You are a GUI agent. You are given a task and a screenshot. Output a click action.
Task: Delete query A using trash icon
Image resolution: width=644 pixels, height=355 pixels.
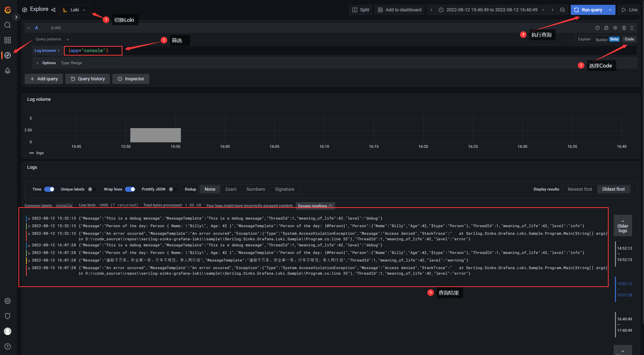pyautogui.click(x=624, y=28)
